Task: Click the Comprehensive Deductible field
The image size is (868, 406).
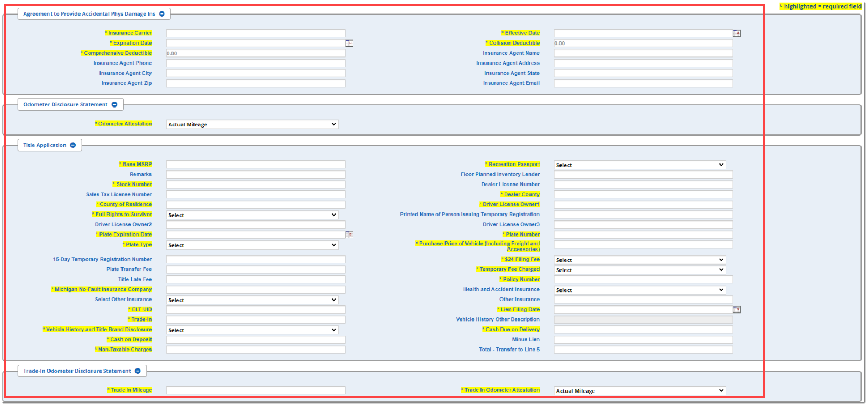Action: click(x=255, y=53)
